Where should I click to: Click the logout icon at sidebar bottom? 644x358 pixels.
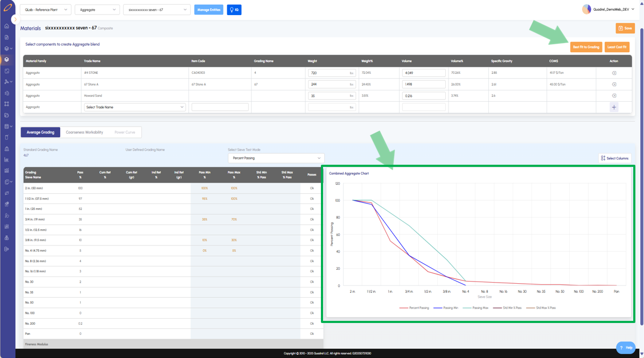pyautogui.click(x=6, y=249)
